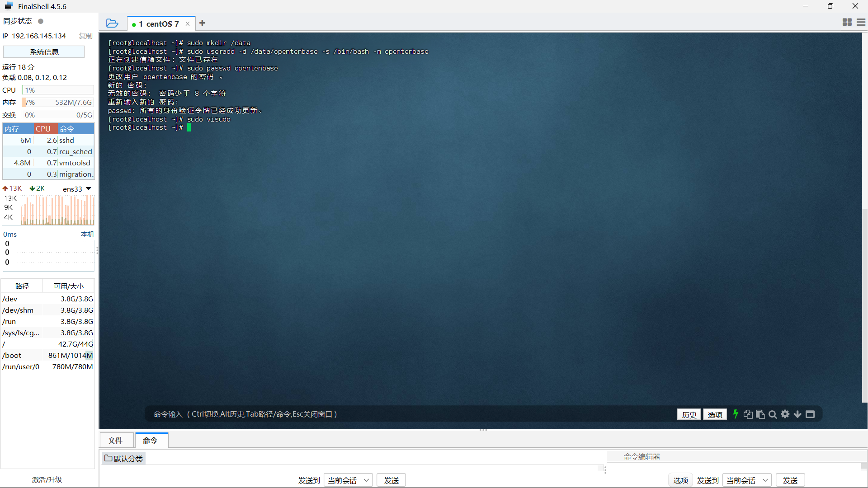
Task: Open right 当前会话 dropdown in command editor
Action: point(747,480)
